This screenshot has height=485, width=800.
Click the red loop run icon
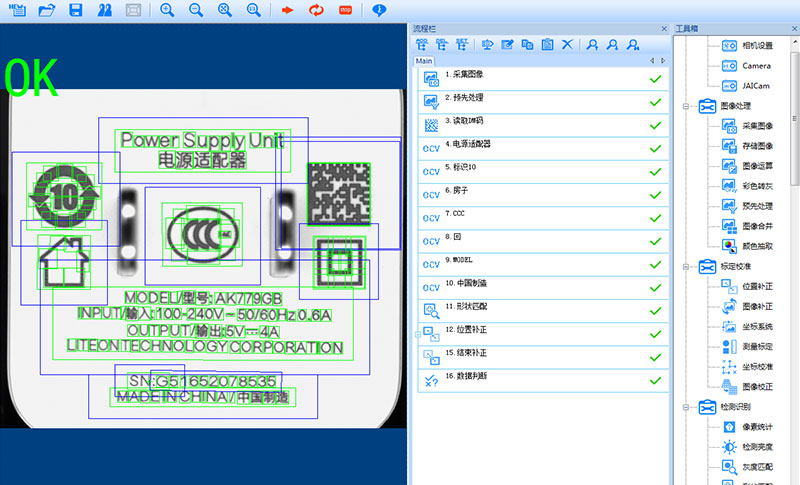(x=317, y=10)
